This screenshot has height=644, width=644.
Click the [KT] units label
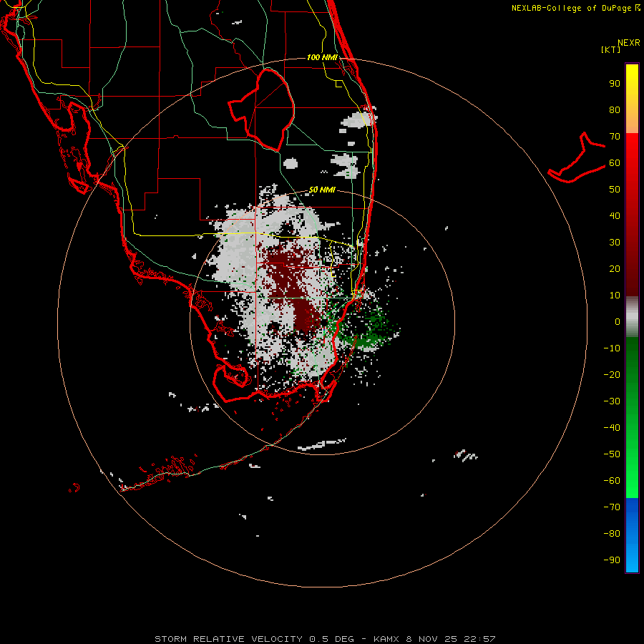[611, 49]
